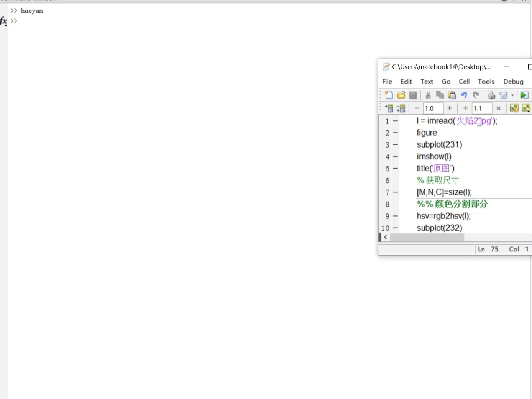Cut selection with scissors icon
The height and width of the screenshot is (399, 532).
pos(428,95)
